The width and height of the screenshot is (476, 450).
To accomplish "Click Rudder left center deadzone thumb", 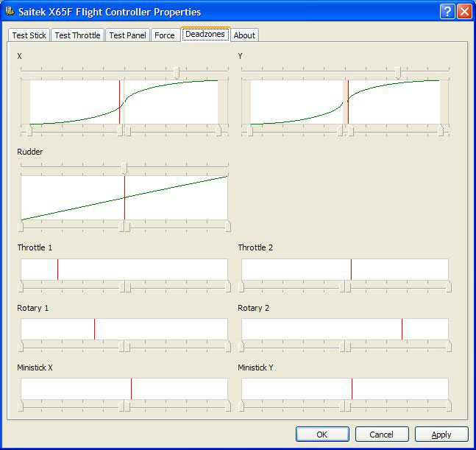I will coord(121,226).
